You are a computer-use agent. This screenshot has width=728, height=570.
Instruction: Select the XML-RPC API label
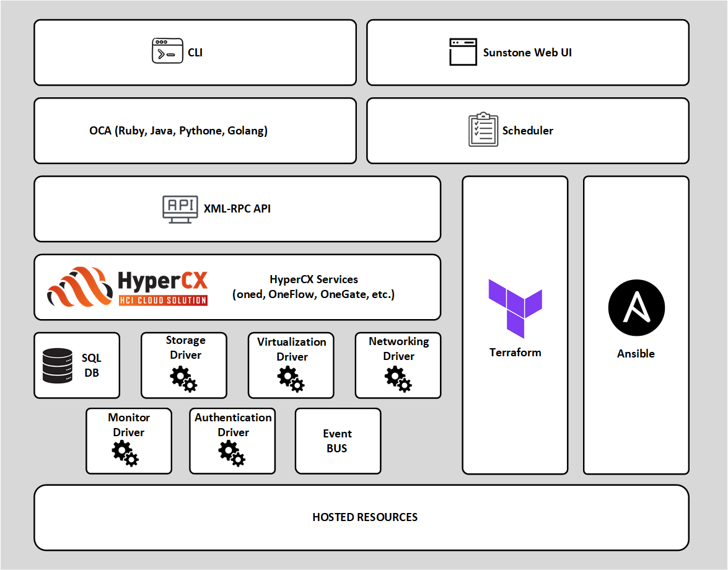tap(237, 209)
